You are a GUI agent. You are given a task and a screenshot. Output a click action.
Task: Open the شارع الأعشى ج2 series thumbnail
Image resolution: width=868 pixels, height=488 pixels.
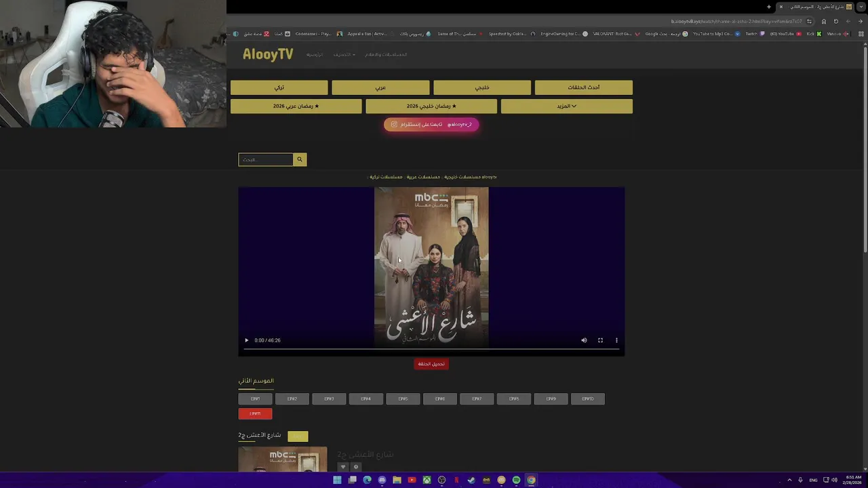point(283,460)
